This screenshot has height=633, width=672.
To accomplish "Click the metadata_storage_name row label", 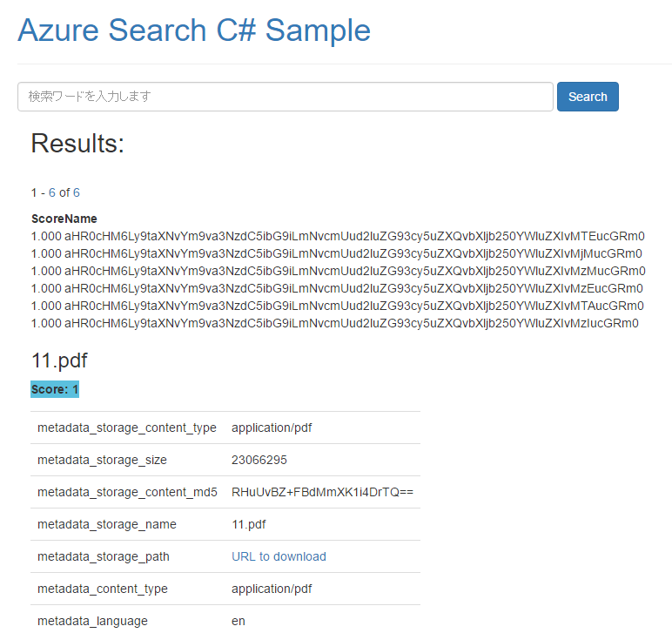I will coord(107,524).
